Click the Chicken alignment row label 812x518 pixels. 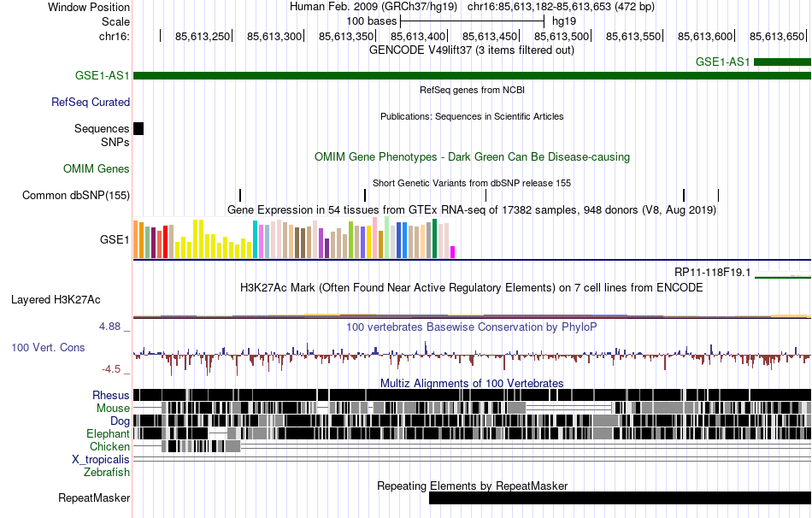(x=109, y=446)
